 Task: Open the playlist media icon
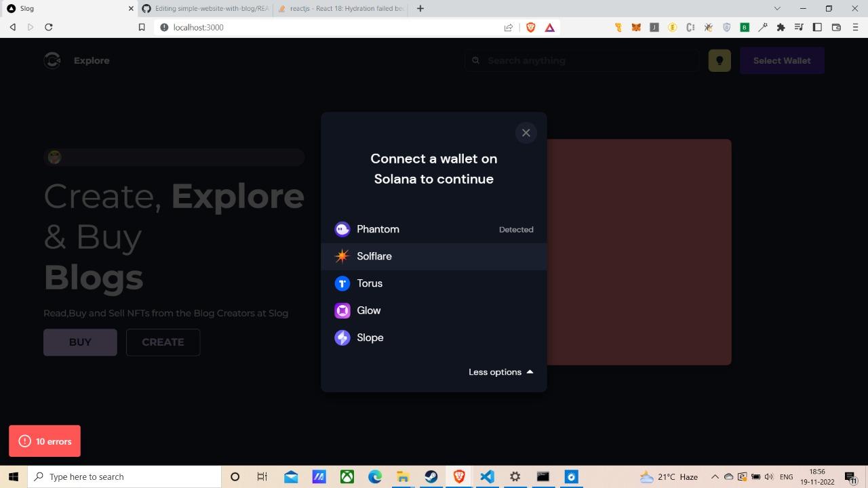pos(799,27)
